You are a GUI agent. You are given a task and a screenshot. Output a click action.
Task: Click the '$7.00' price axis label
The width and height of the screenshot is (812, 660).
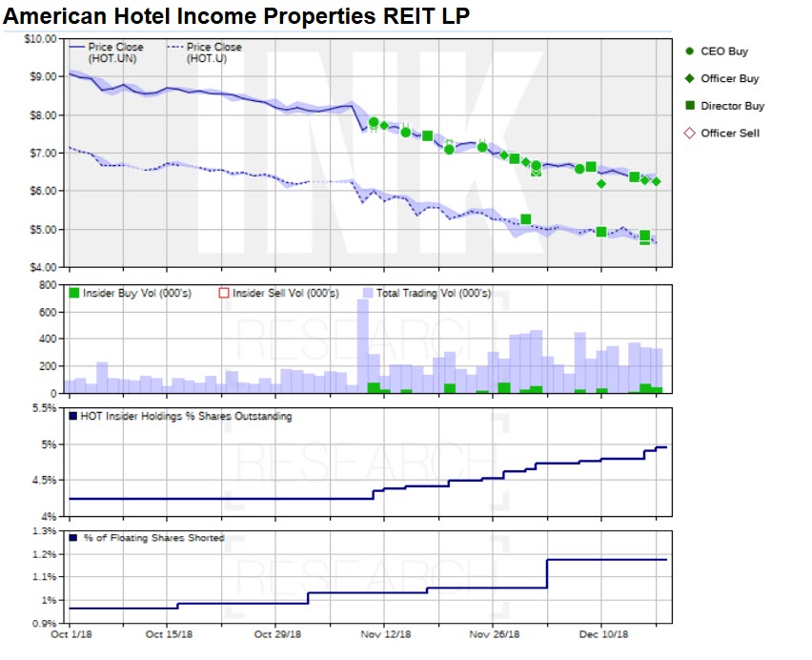click(43, 154)
